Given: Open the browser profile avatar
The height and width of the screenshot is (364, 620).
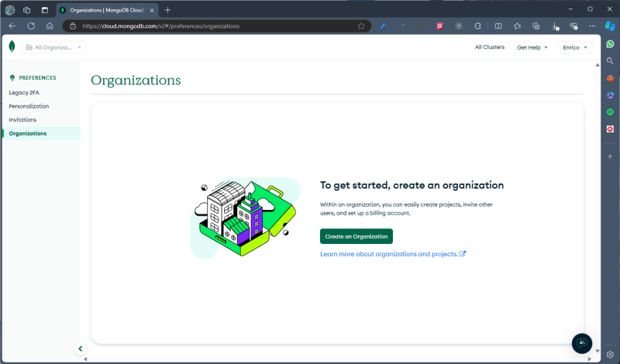Looking at the screenshot, I should click(x=10, y=10).
